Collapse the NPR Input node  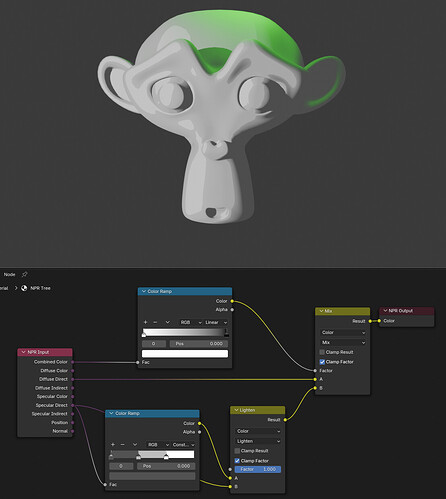click(x=23, y=352)
